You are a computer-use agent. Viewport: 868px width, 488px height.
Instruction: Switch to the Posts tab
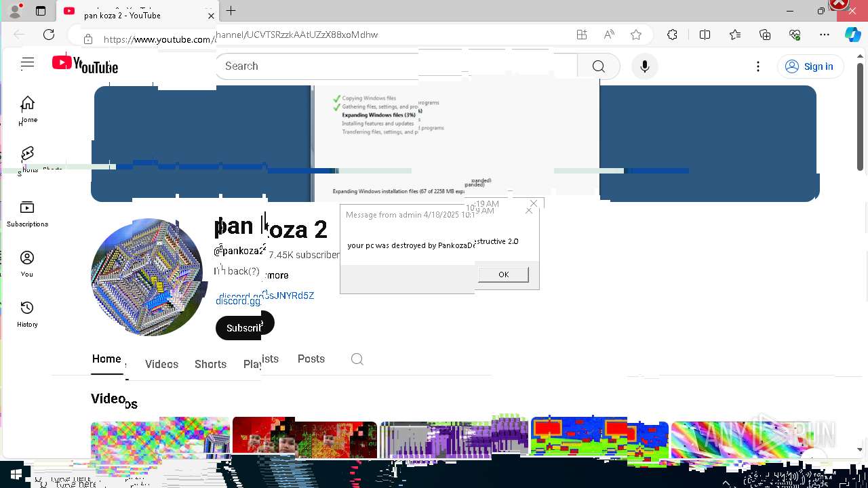pyautogui.click(x=311, y=359)
